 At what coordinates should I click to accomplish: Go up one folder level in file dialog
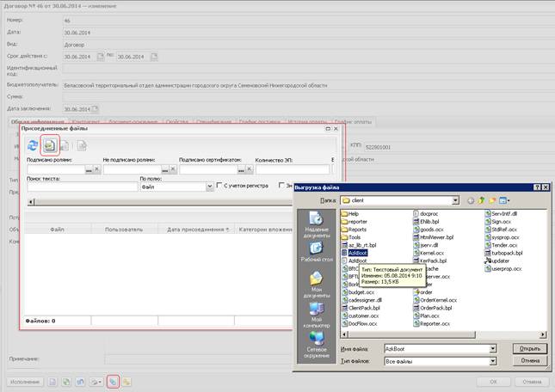coord(482,200)
